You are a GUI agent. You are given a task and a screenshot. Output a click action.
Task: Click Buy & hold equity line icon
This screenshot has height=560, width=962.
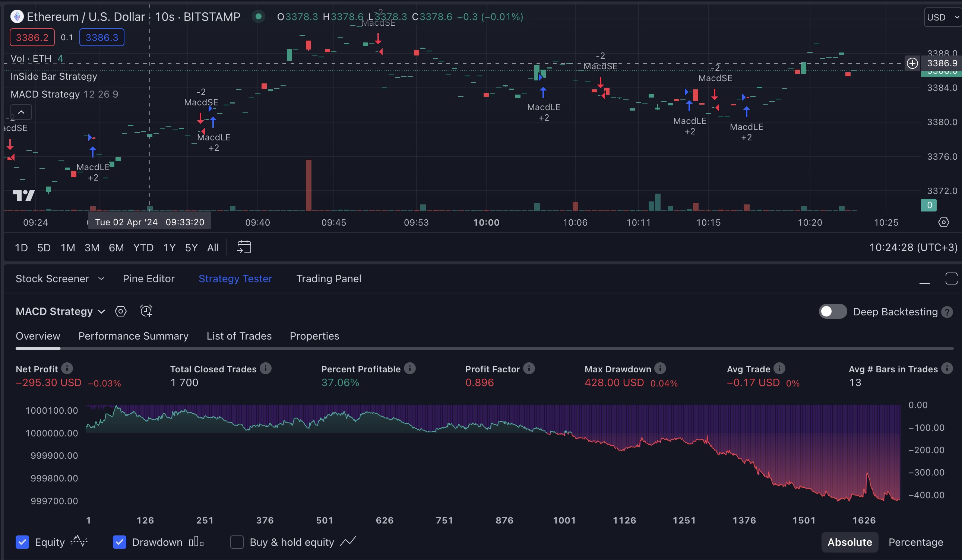tap(348, 541)
